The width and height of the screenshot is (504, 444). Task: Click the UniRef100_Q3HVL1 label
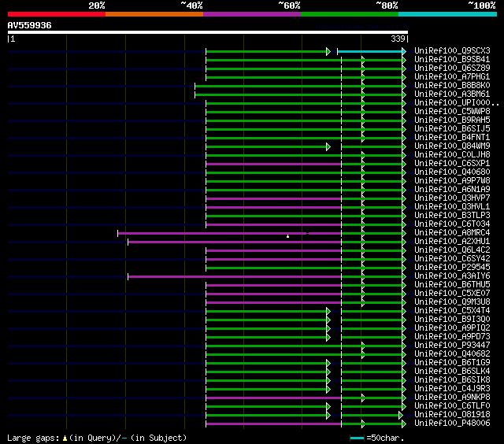(x=452, y=207)
